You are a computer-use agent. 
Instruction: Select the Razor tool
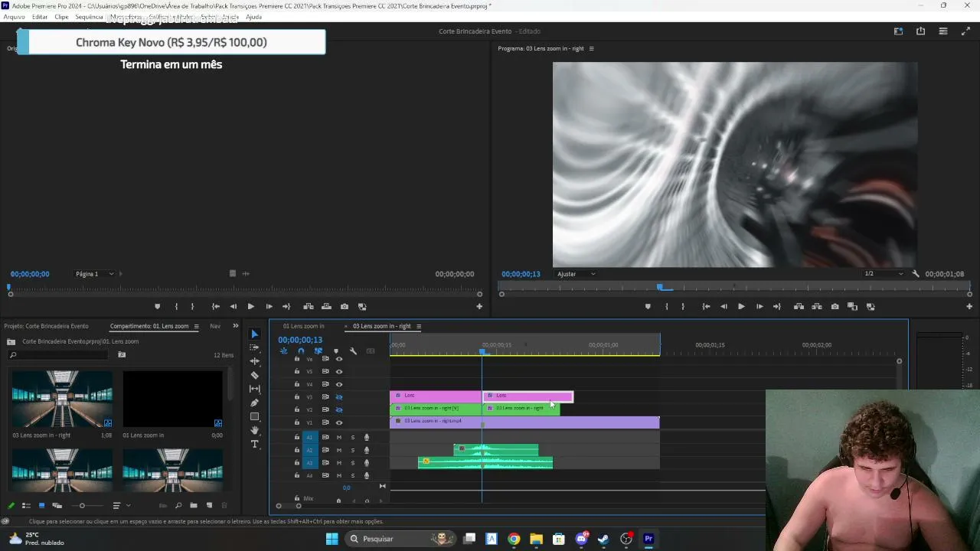(255, 375)
